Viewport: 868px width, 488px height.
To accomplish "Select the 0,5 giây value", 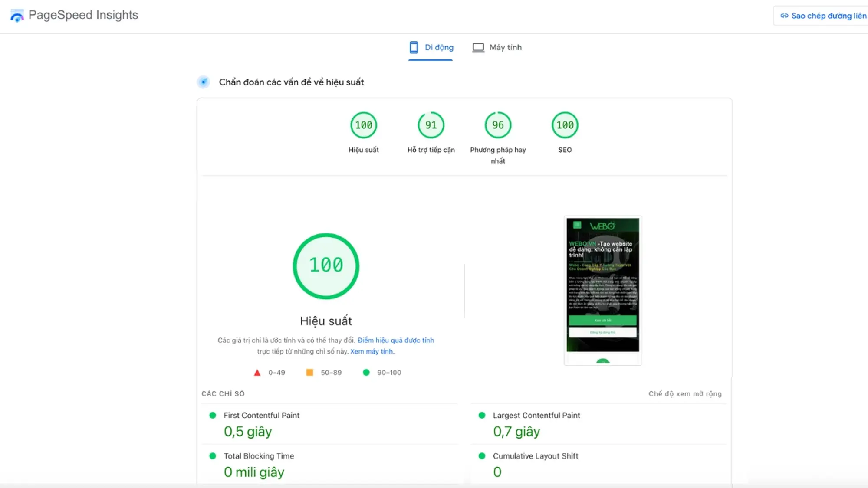I will coord(248,432).
